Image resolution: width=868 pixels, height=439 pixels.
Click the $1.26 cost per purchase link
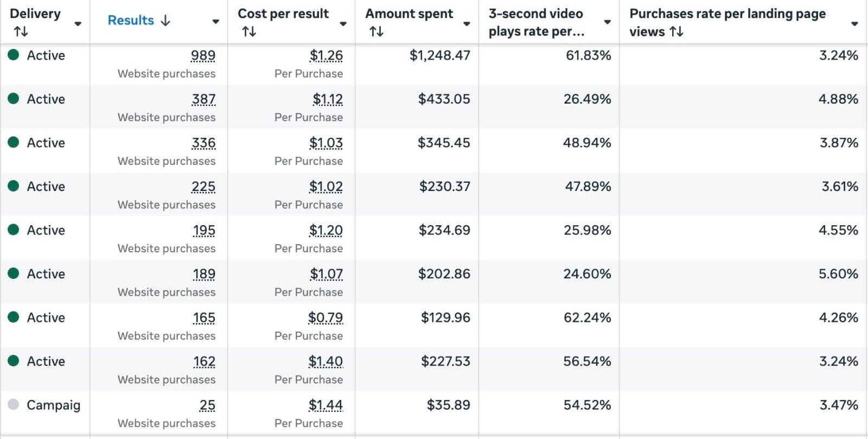[x=326, y=55]
